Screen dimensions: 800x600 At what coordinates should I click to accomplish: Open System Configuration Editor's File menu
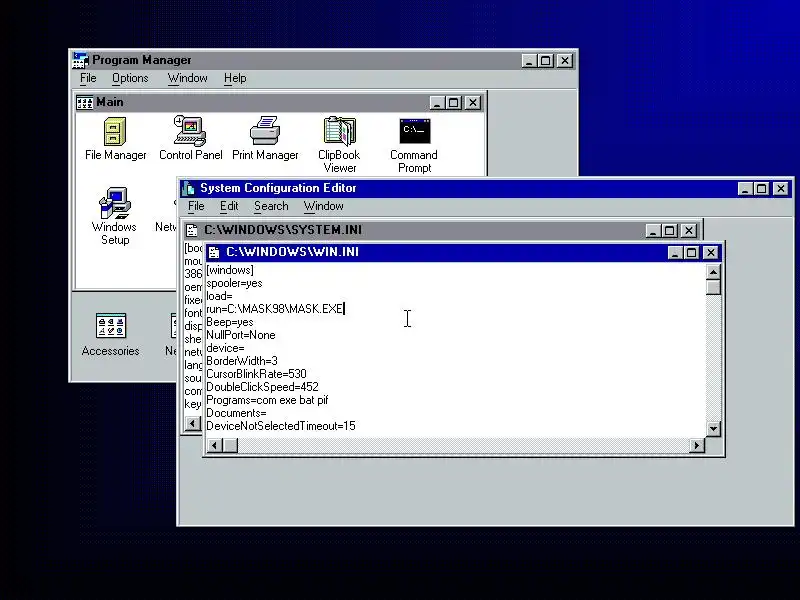pos(196,206)
